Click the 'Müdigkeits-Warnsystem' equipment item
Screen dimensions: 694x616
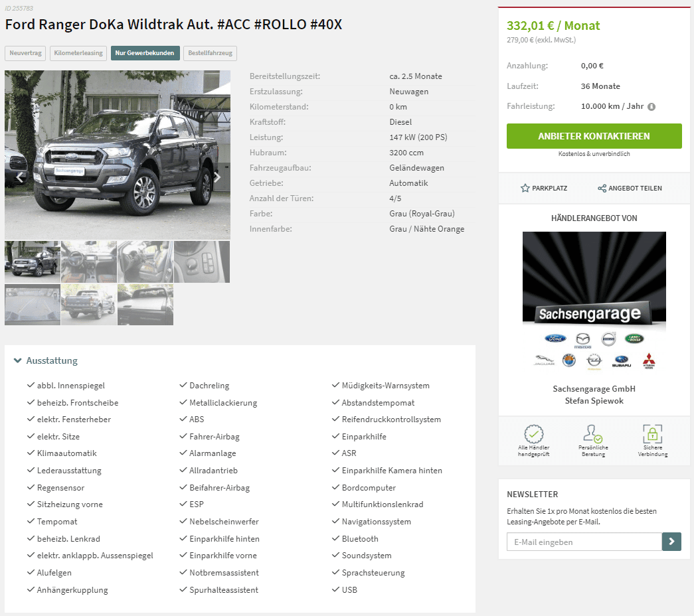coord(385,386)
